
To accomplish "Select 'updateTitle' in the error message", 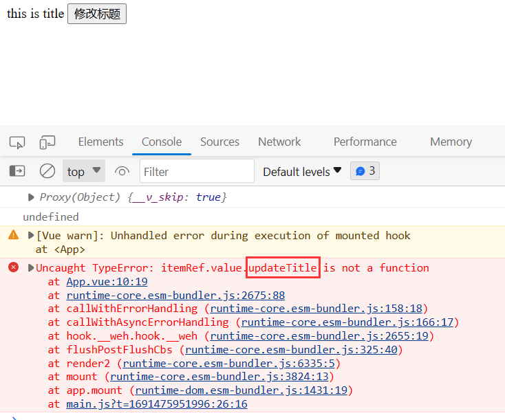I will (x=283, y=268).
